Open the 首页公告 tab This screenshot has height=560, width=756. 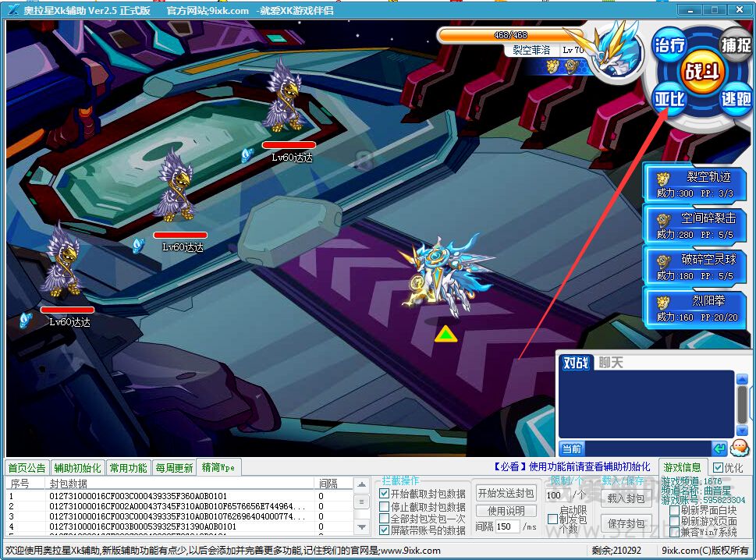point(27,468)
